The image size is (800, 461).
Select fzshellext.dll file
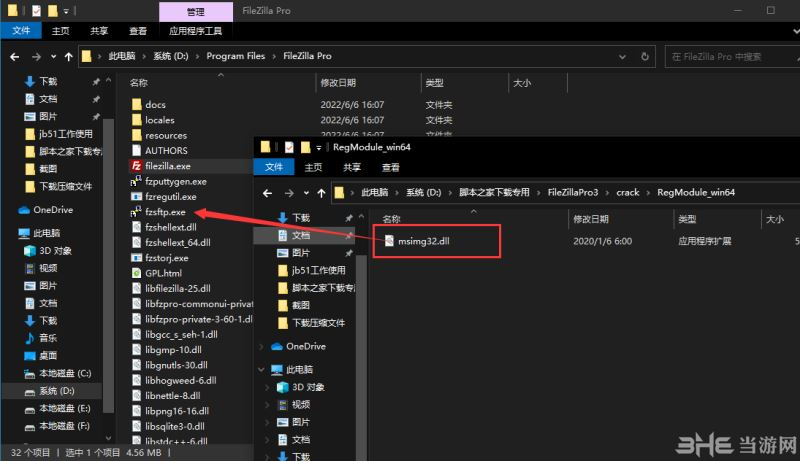click(170, 227)
